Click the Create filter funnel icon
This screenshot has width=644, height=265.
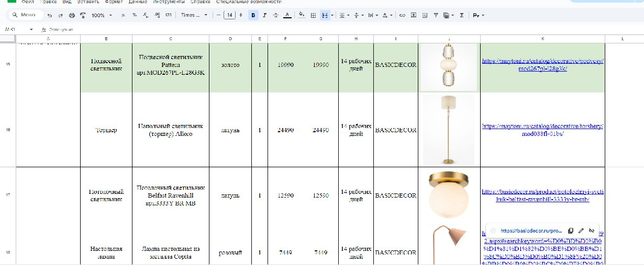[436, 16]
